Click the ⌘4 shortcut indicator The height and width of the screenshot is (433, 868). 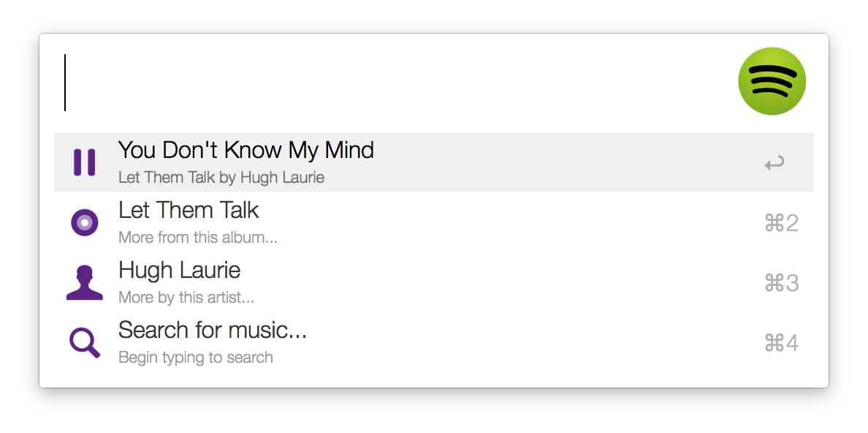(x=781, y=343)
